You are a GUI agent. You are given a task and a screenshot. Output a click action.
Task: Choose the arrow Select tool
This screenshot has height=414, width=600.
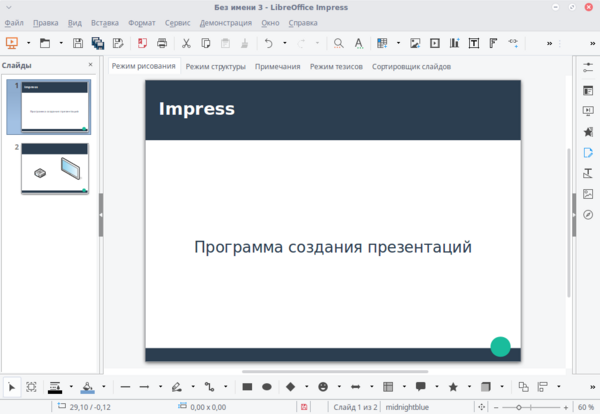[11, 386]
